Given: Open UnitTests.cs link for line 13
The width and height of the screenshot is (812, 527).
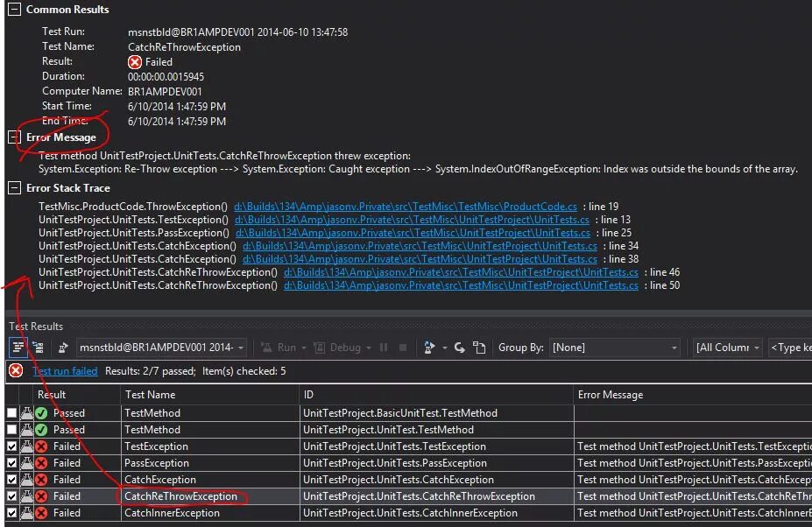Looking at the screenshot, I should tap(412, 220).
